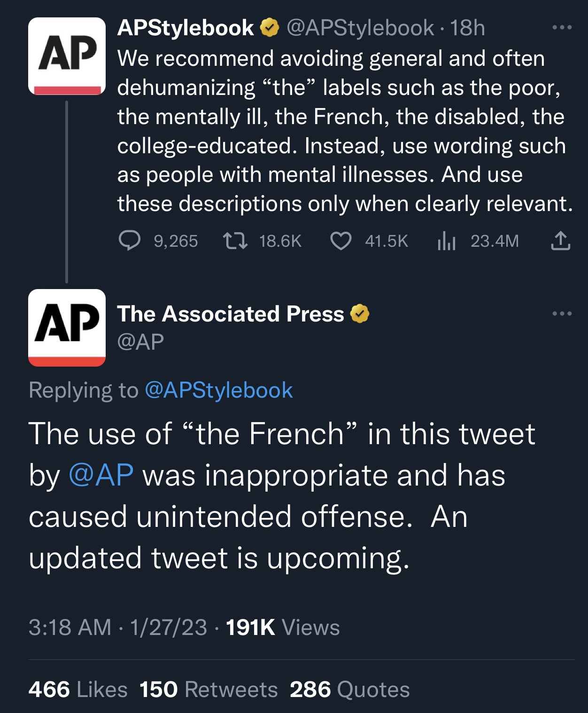Image resolution: width=588 pixels, height=713 pixels.
Task: View the 466 Likes list
Action: [78, 689]
